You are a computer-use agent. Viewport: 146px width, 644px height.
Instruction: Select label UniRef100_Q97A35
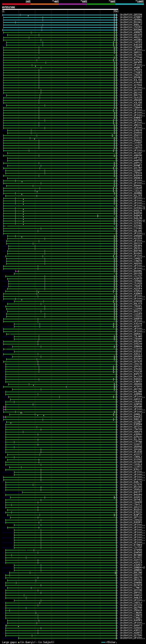[x=131, y=361]
